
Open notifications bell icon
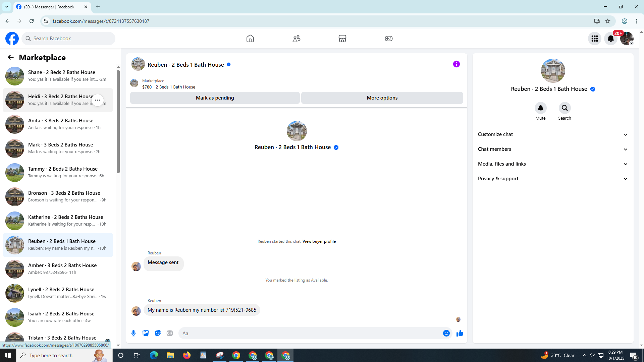(x=611, y=39)
